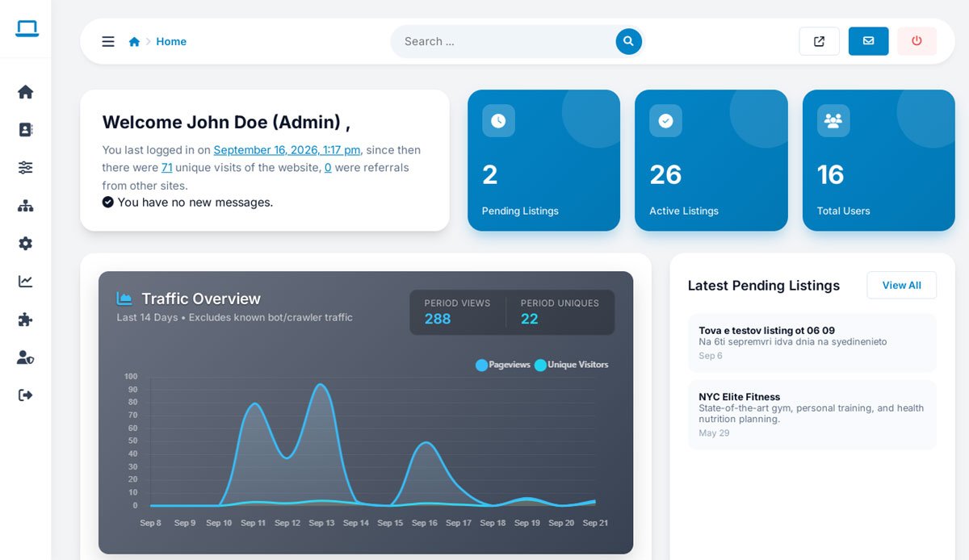Screen dimensions: 969x560
Task: Click the clock icon on Pending Listings
Action: point(498,121)
